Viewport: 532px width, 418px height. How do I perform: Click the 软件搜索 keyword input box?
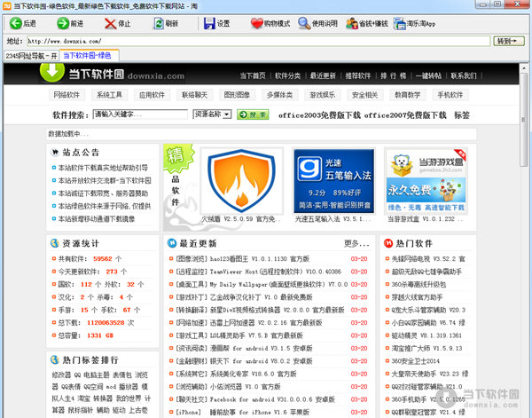[140, 114]
